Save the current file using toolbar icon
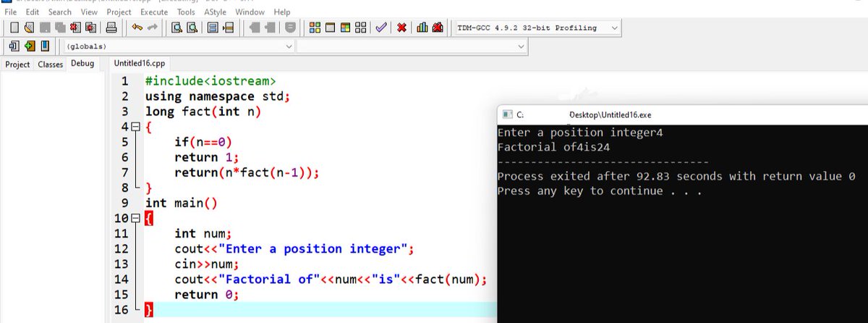 click(x=45, y=28)
